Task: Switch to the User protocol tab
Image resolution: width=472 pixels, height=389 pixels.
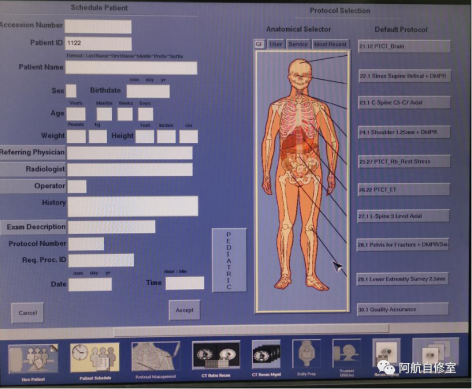Action: [x=276, y=44]
